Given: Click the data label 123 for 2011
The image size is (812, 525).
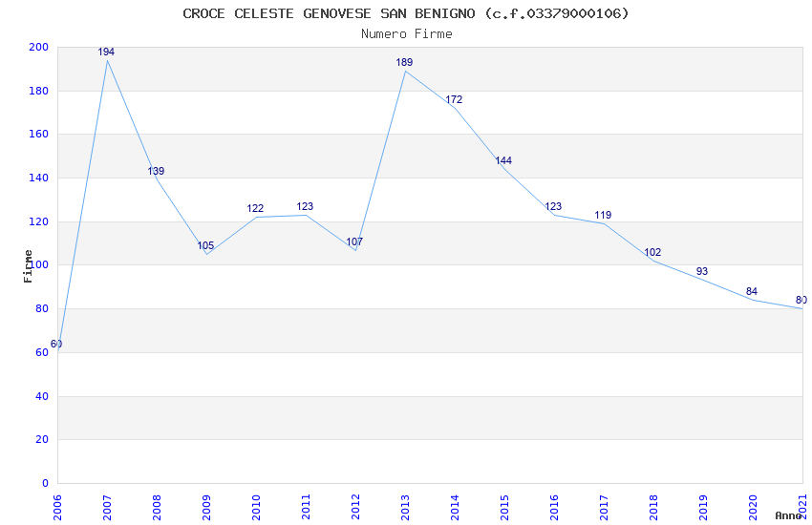Looking at the screenshot, I should coord(305,206).
